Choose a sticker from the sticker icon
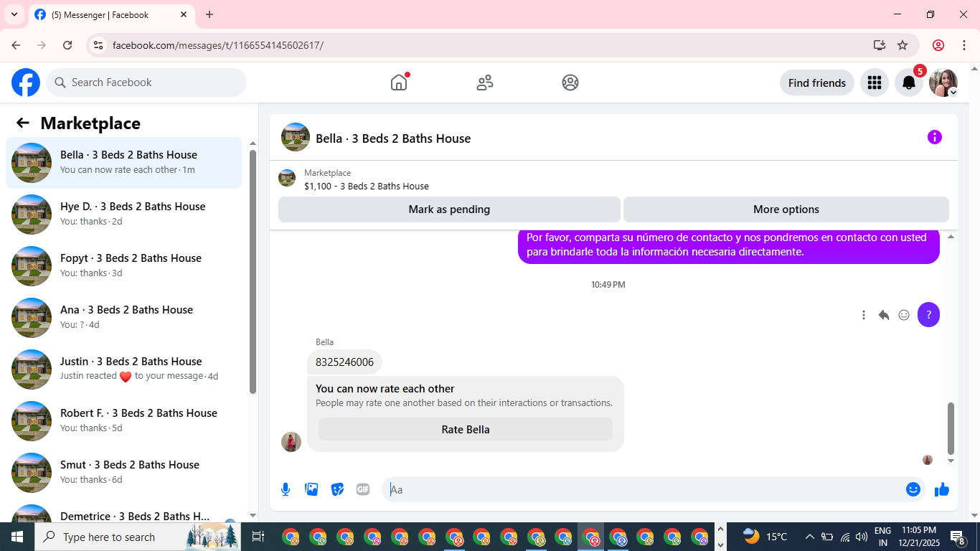Image resolution: width=980 pixels, height=551 pixels. pos(337,489)
